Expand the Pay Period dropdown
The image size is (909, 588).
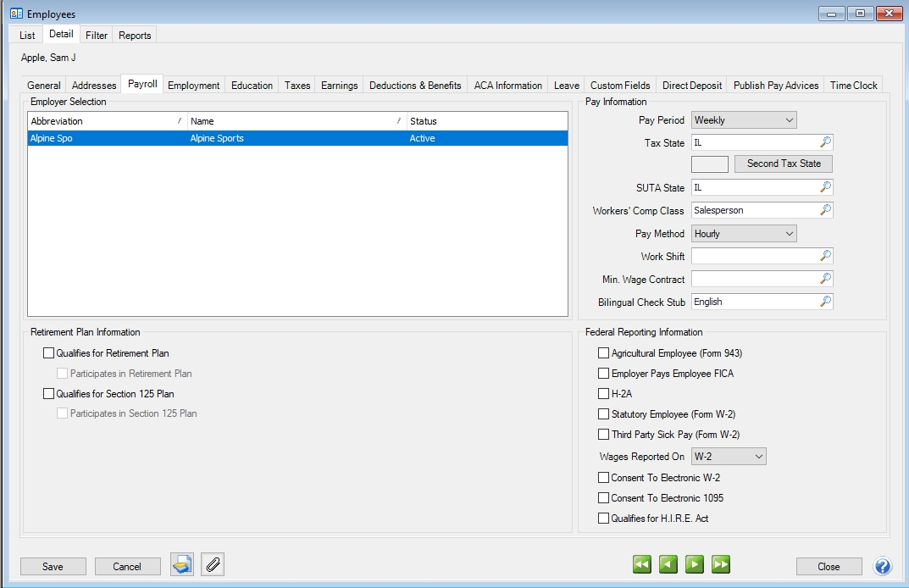tap(744, 120)
